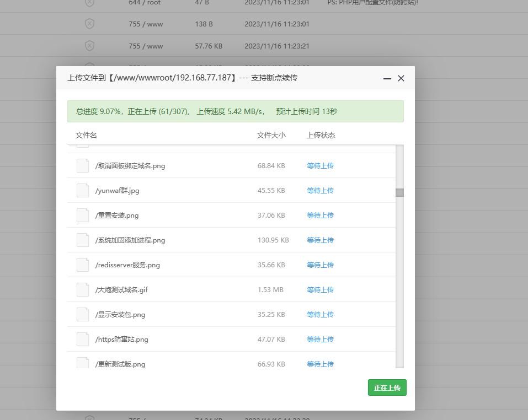Select file name /重置安装.png

117,216
